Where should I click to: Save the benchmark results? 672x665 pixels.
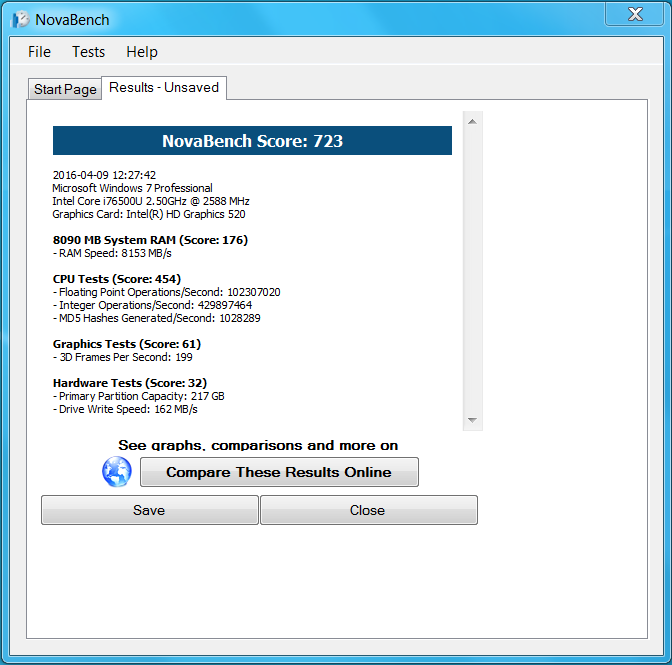tap(149, 510)
